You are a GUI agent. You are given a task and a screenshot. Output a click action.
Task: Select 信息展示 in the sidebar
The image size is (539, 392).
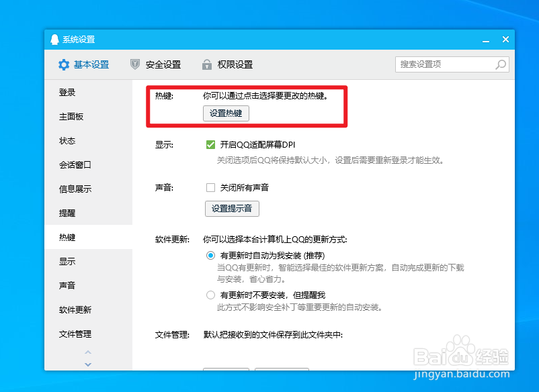click(88, 189)
